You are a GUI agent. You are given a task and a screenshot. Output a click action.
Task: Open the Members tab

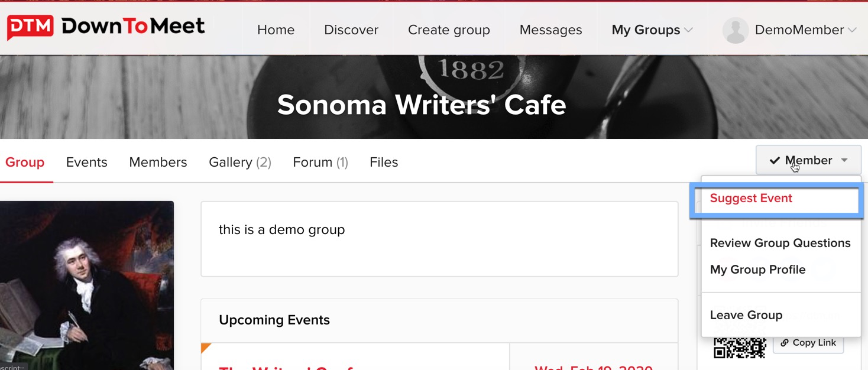click(x=158, y=163)
